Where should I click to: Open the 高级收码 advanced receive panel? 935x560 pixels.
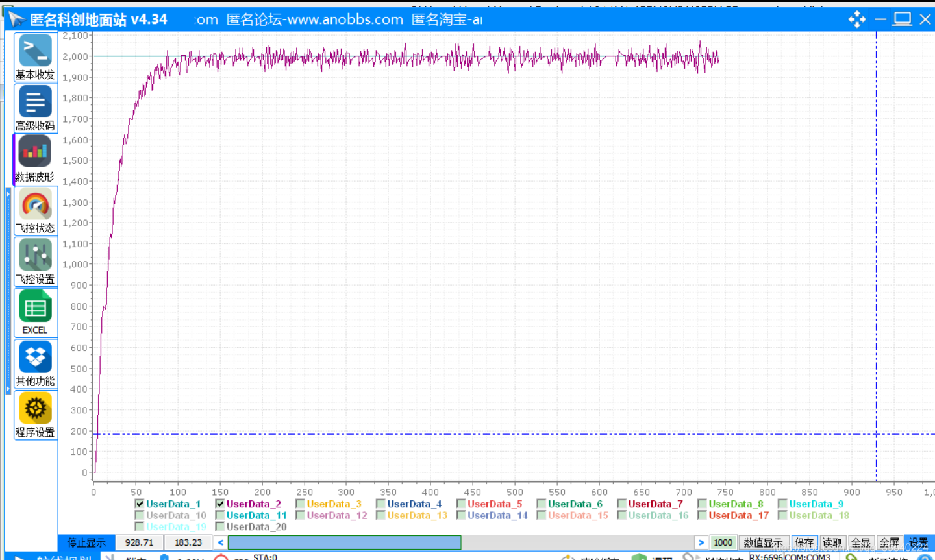tap(36, 108)
